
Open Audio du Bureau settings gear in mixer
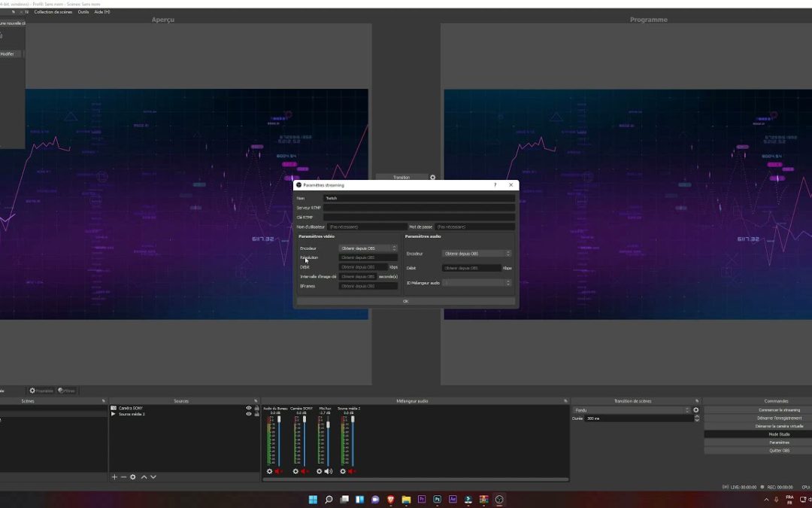[269, 471]
